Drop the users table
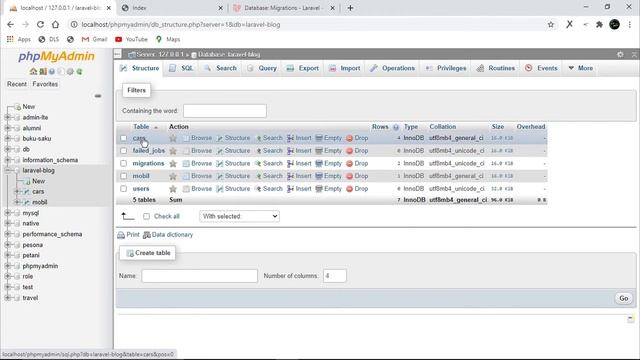Viewport: 640px width, 360px height. click(x=357, y=189)
